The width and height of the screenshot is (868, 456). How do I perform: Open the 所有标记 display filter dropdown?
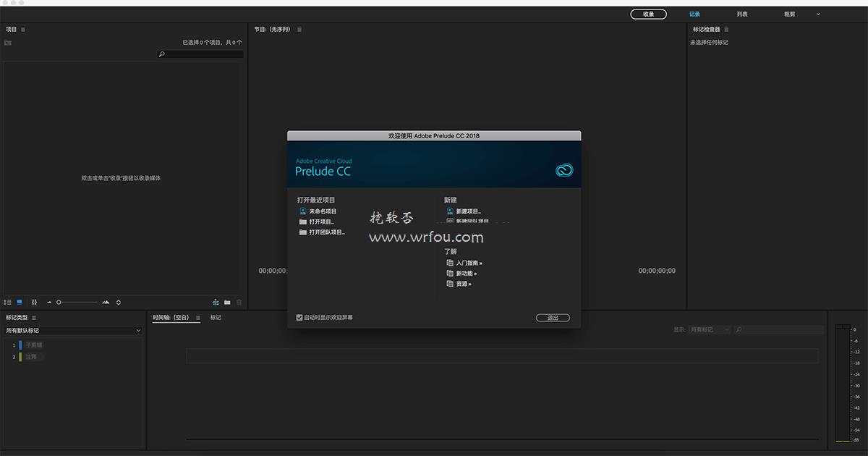point(710,330)
